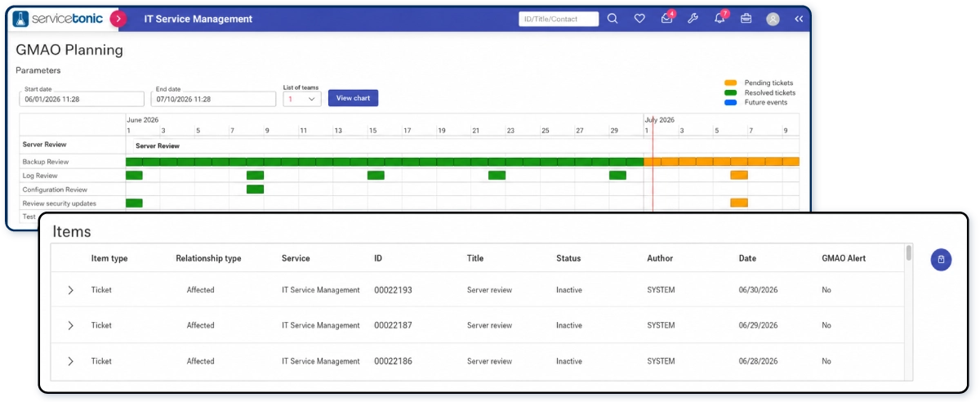The height and width of the screenshot is (402, 980).
Task: Click the Items table vertical scrollbar
Action: coord(909,310)
